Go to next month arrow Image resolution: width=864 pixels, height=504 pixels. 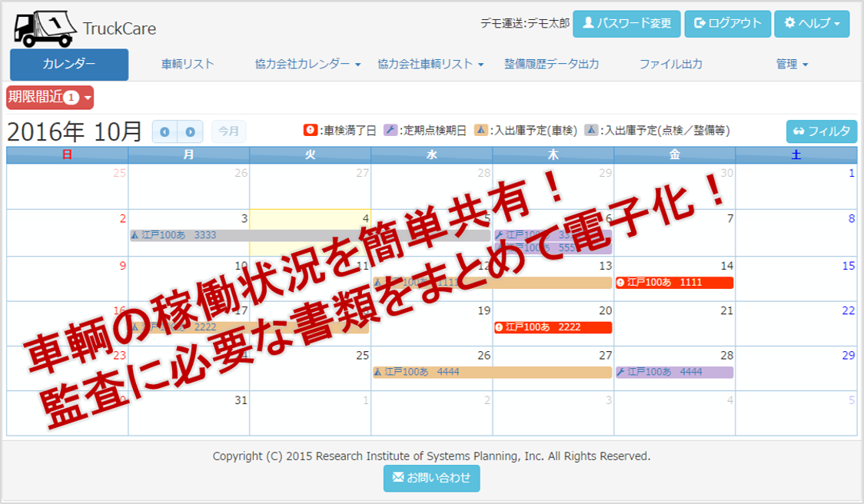[190, 132]
